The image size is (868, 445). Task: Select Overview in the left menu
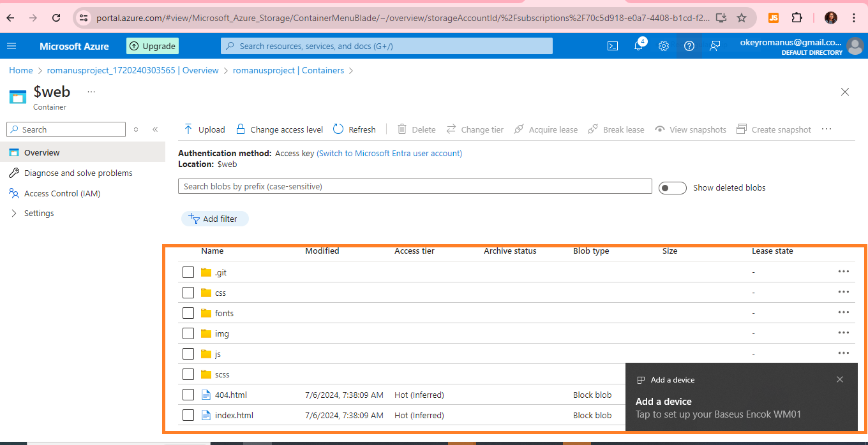[x=83, y=152]
